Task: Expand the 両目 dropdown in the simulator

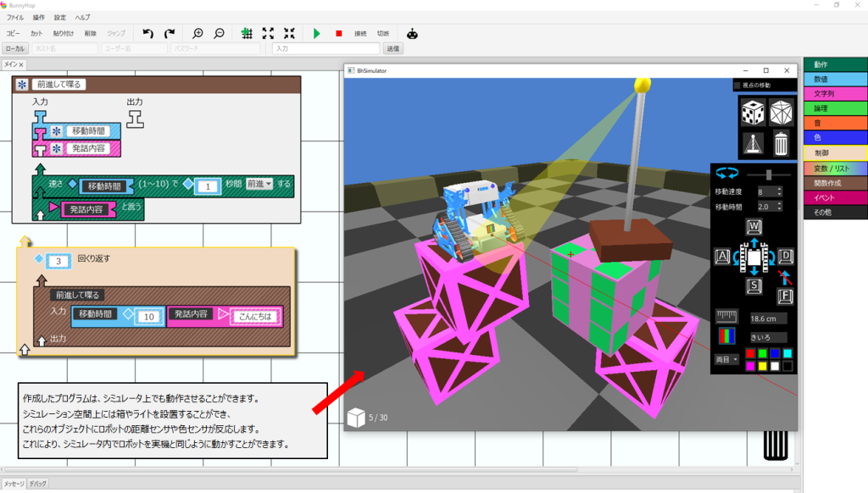Action: (727, 359)
